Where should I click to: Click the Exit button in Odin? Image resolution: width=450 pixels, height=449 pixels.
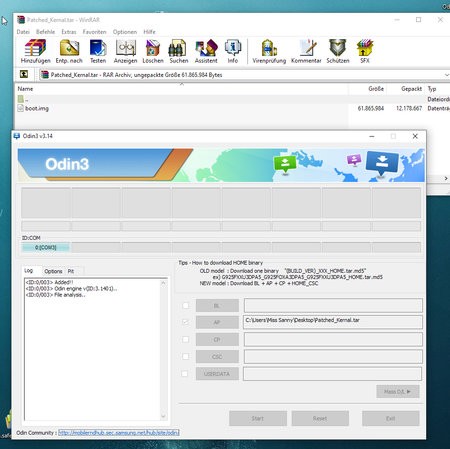point(391,418)
